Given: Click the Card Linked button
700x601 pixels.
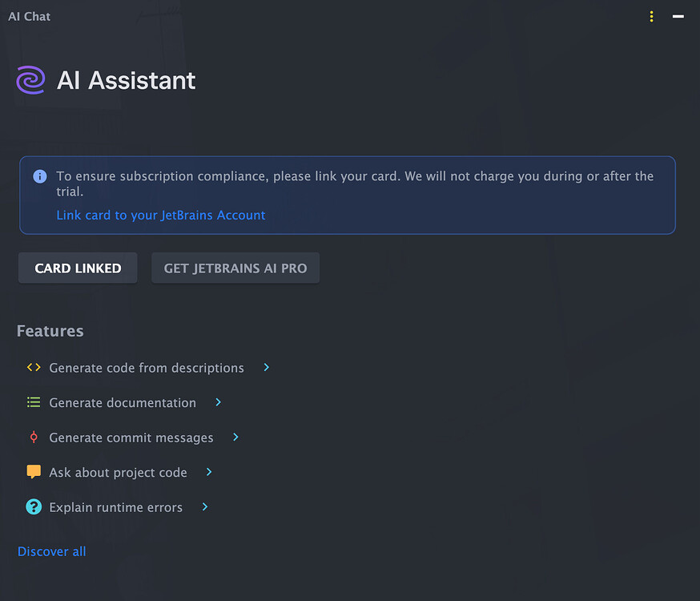Looking at the screenshot, I should coord(78,268).
